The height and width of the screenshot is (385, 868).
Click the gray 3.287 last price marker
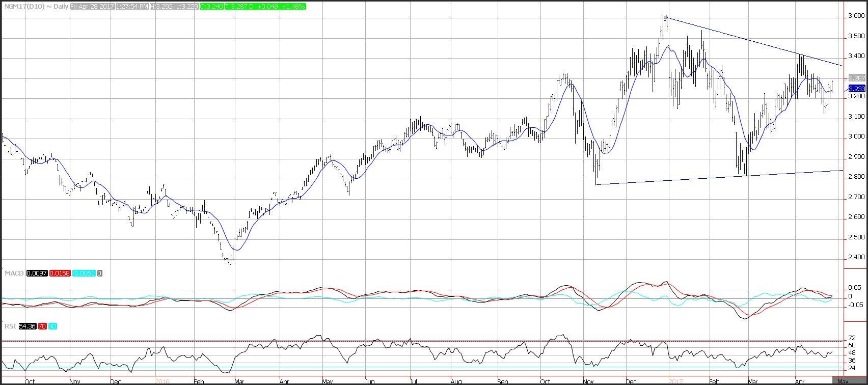coord(856,78)
